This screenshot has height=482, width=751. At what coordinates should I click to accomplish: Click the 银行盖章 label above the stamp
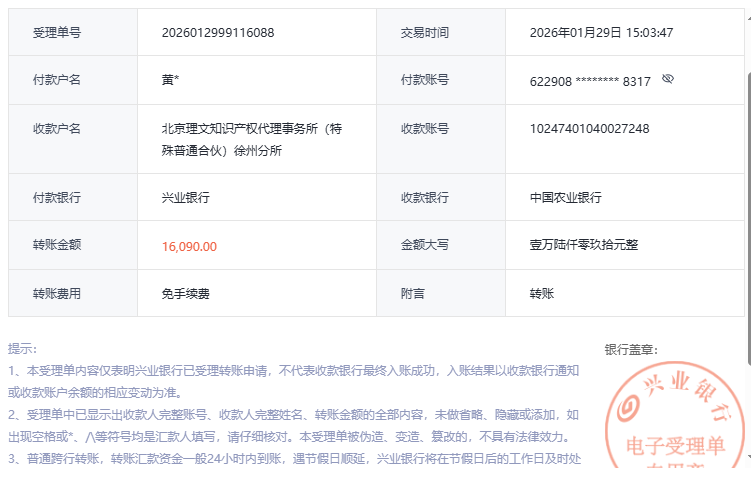[631, 350]
